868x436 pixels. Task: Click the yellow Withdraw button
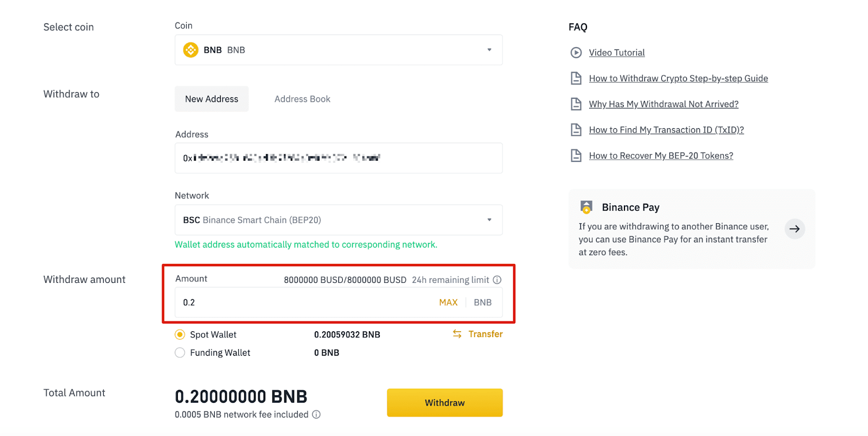coord(445,403)
